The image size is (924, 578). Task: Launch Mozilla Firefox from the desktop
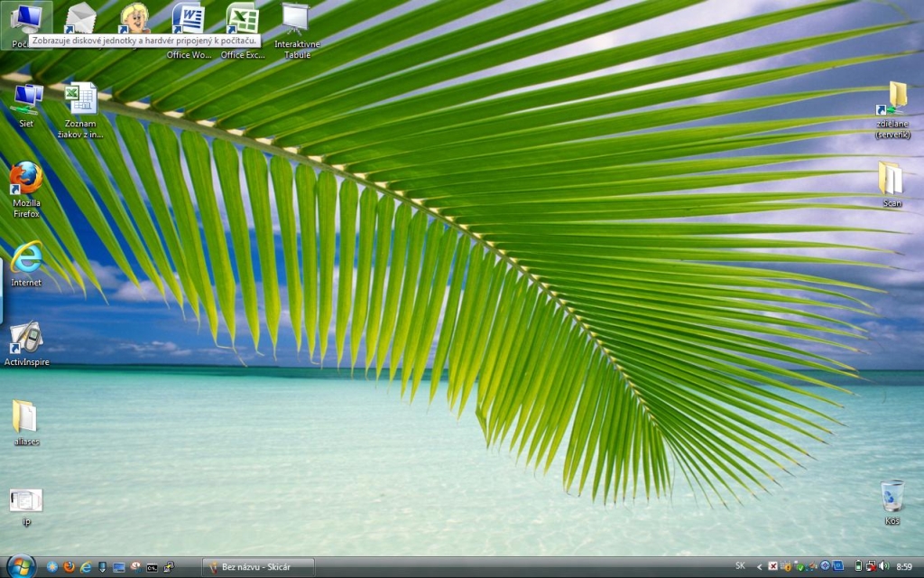click(x=26, y=178)
